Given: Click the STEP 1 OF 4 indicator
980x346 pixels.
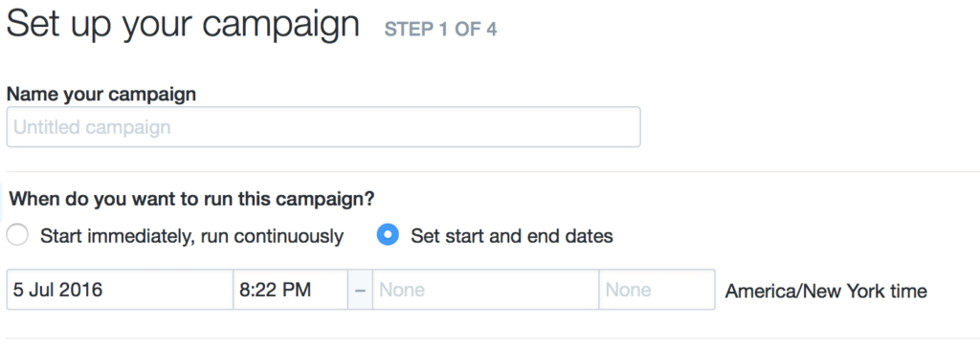Looking at the screenshot, I should click(x=440, y=30).
